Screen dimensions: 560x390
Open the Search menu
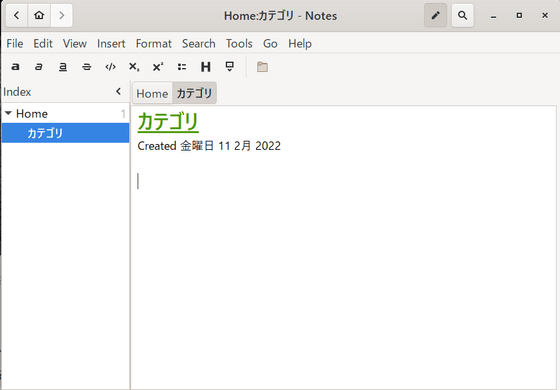[x=199, y=44]
